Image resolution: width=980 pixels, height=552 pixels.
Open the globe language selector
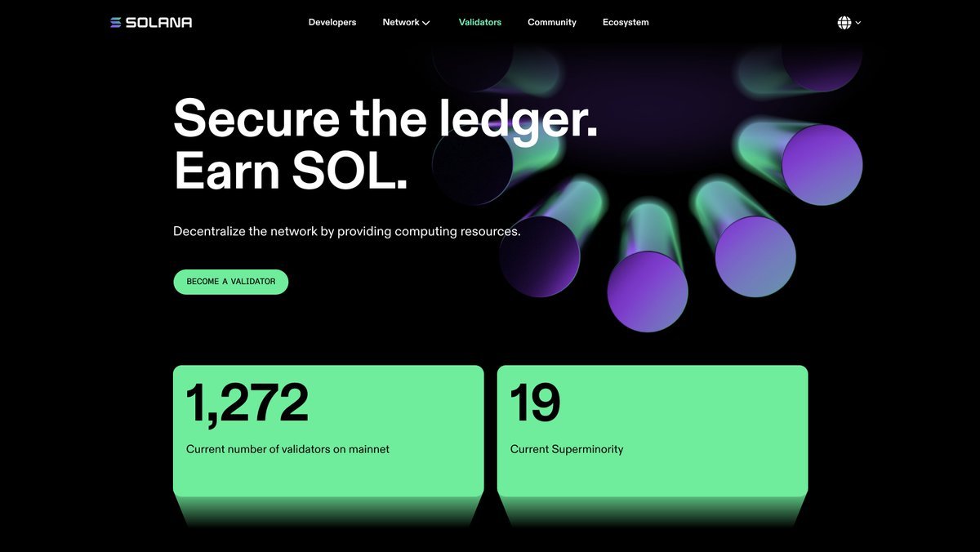[844, 23]
